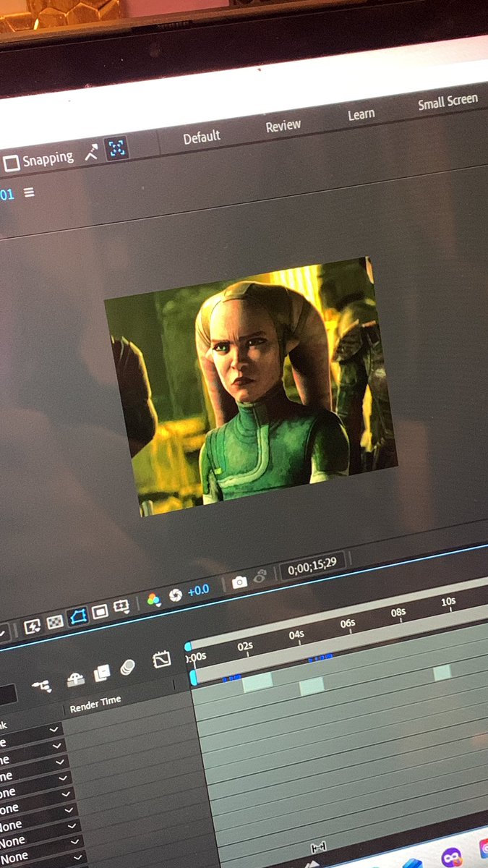Open the composition mini-flowchart icon
The image size is (488, 868).
coord(43,685)
